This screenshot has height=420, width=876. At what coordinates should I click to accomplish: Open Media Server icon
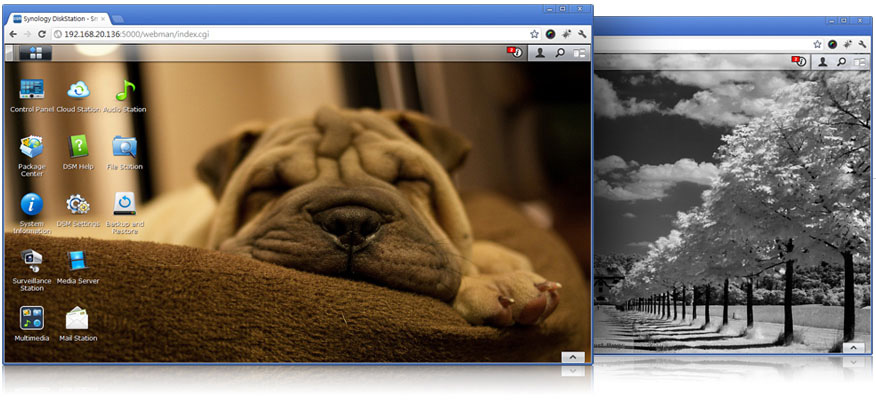click(x=78, y=262)
